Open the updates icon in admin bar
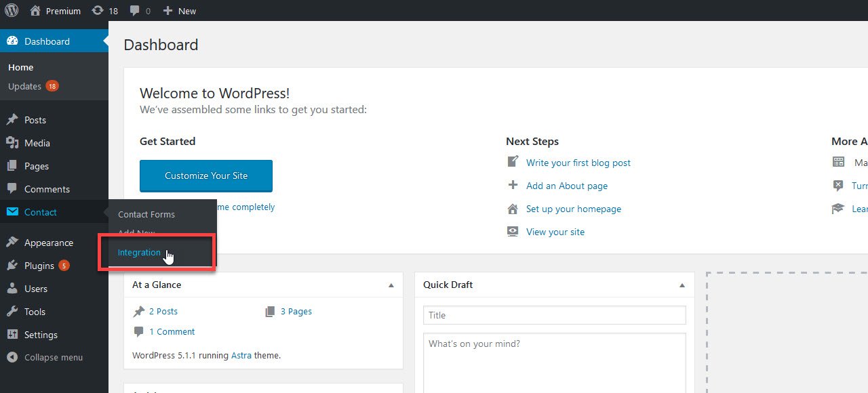This screenshot has height=393, width=868. coord(98,10)
